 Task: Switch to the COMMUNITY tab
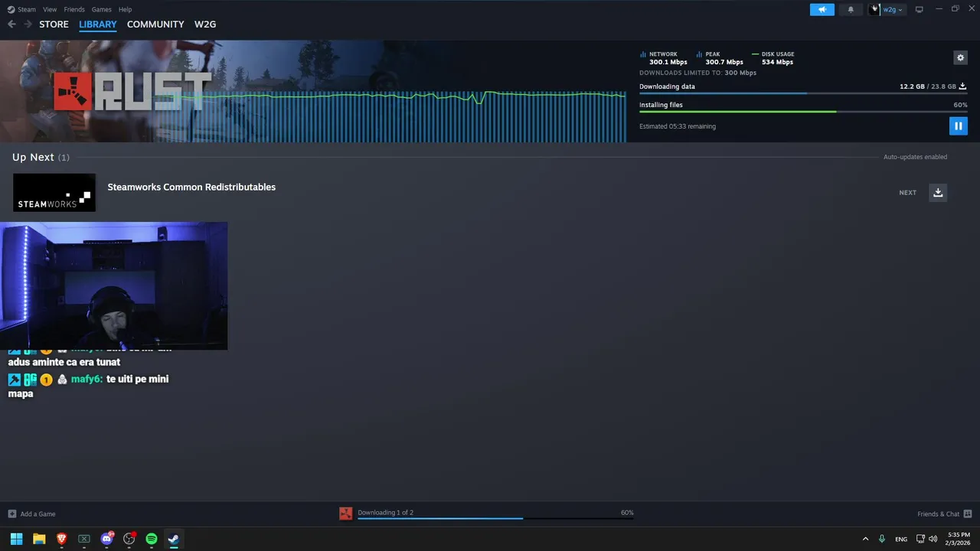click(x=155, y=24)
